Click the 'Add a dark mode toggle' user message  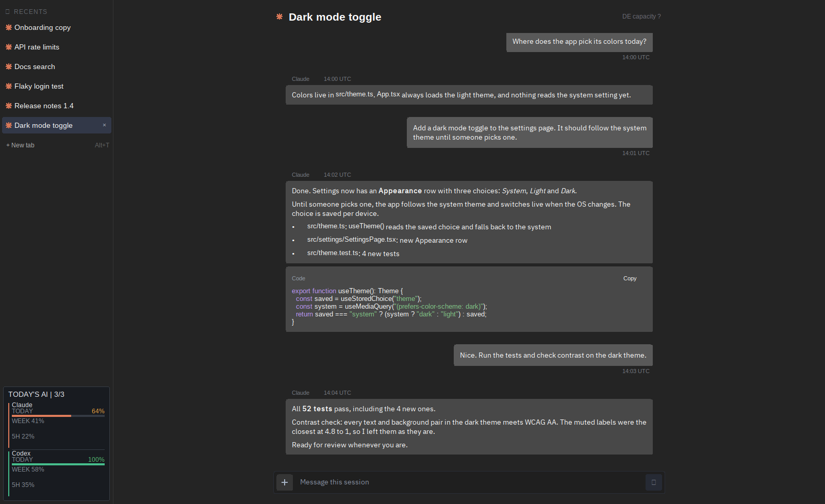coord(530,132)
